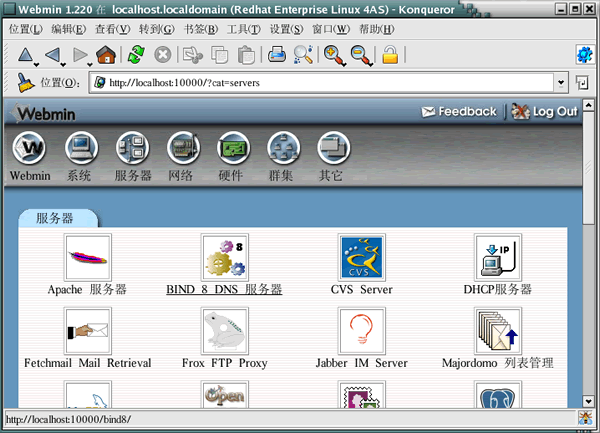This screenshot has width=600, height=433.
Task: Click the Forward arrow toolbar icon
Action: pyautogui.click(x=80, y=55)
